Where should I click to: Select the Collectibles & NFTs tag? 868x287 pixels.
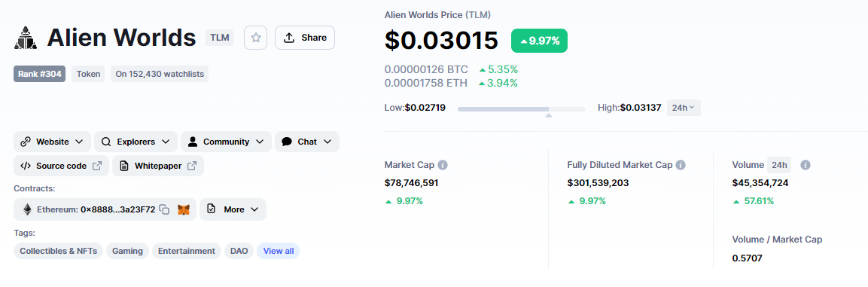coord(58,251)
